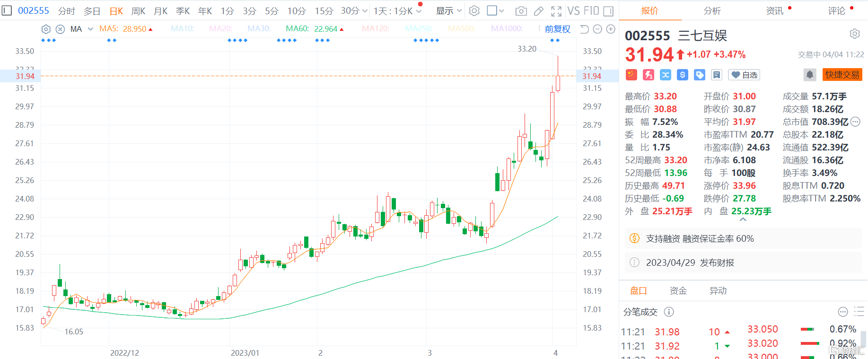This screenshot has width=868, height=359.
Task: Click the coin icon beside 支持融资
Action: (x=634, y=238)
